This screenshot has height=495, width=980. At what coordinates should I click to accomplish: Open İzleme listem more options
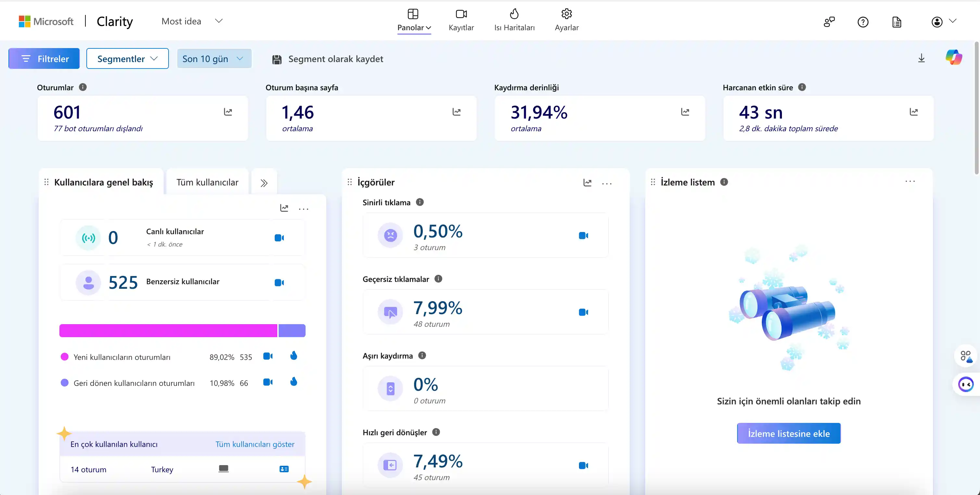pos(910,182)
